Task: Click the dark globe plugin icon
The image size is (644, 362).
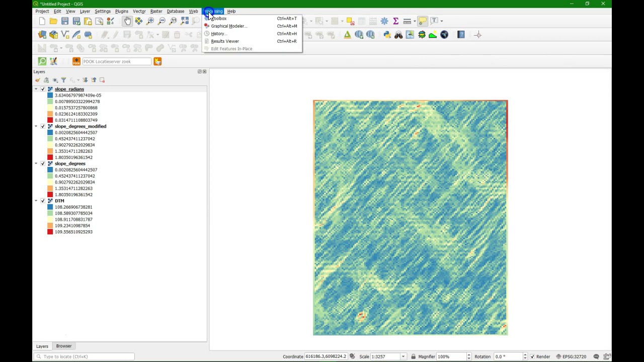Action: pos(444,35)
